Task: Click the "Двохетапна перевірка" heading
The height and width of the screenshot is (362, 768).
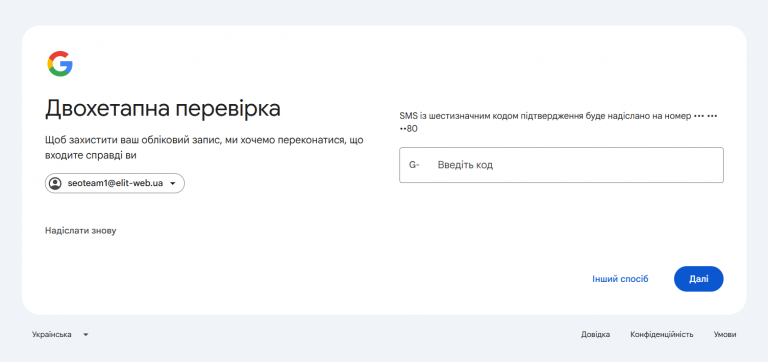Action: pyautogui.click(x=163, y=108)
